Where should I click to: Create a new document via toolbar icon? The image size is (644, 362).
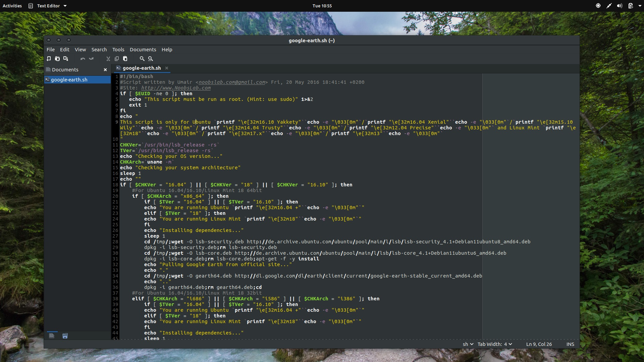point(49,59)
